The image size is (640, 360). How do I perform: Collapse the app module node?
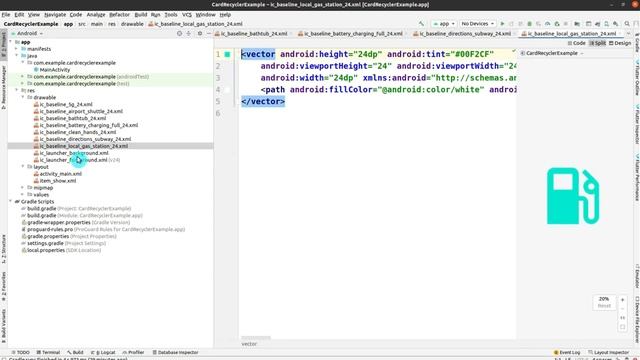pos(11,42)
